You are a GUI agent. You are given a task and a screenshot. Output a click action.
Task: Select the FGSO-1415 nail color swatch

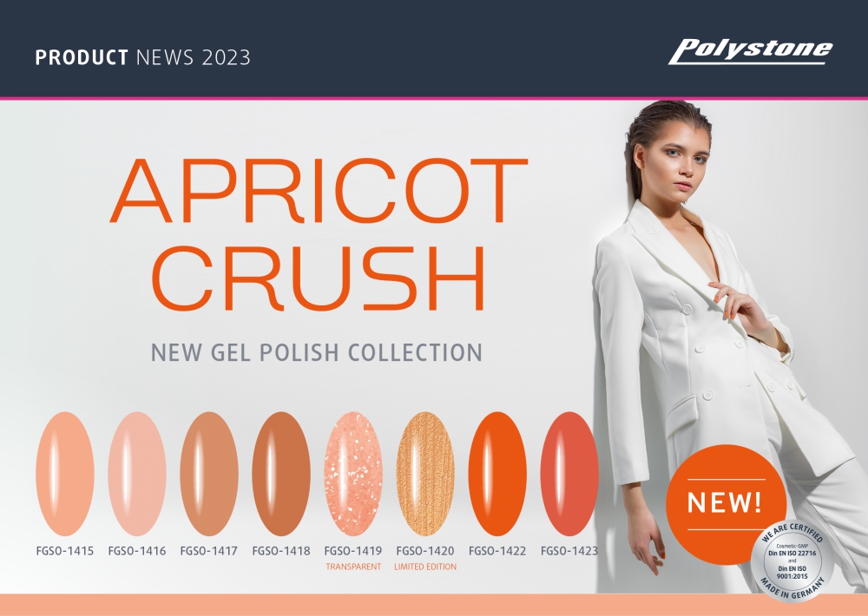click(65, 474)
